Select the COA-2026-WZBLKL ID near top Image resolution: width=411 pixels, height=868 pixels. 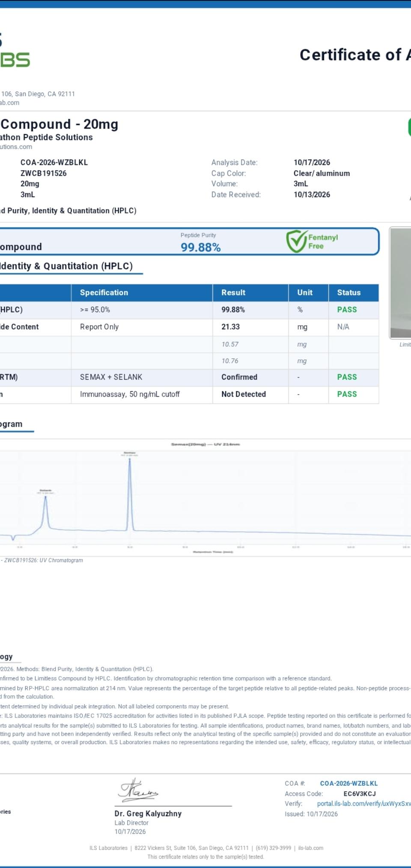[x=54, y=162]
